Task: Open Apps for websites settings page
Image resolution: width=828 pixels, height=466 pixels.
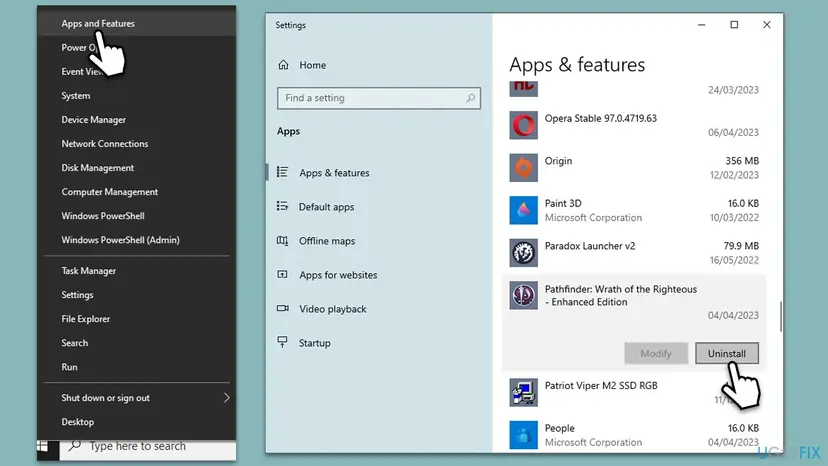Action: [x=338, y=275]
